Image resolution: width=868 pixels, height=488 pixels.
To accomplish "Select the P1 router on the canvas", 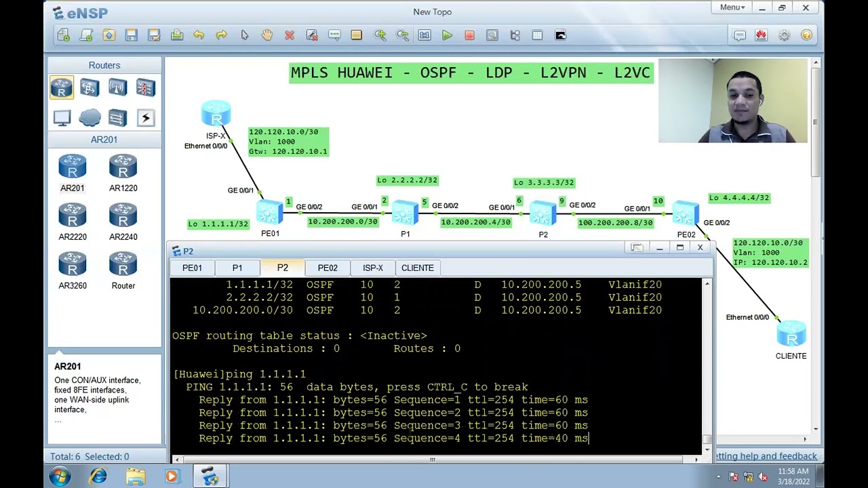I will (x=405, y=213).
